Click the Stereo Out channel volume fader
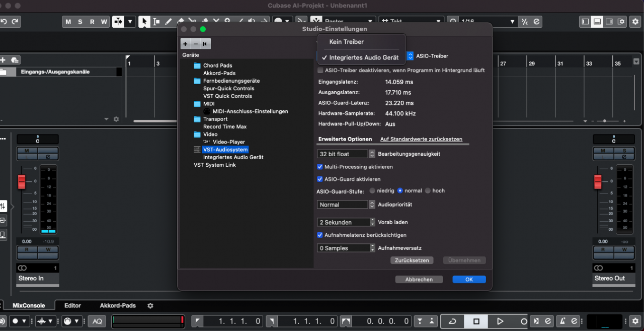The width and height of the screenshot is (644, 331). coord(598,181)
